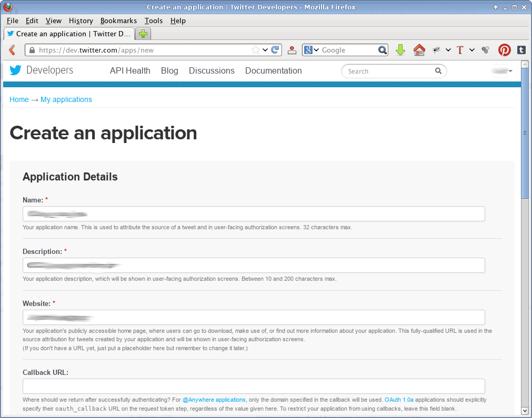532x418 pixels.
Task: Open the Discussions link
Action: pos(212,70)
